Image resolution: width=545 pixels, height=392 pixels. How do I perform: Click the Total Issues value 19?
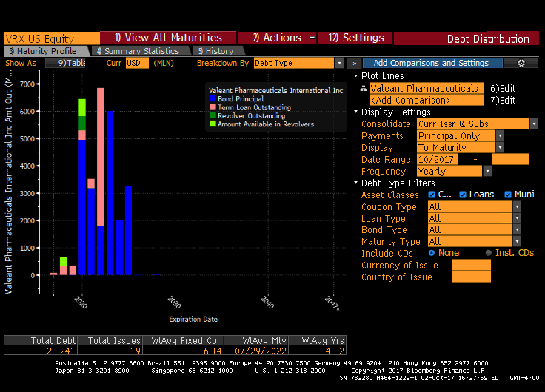(x=136, y=351)
